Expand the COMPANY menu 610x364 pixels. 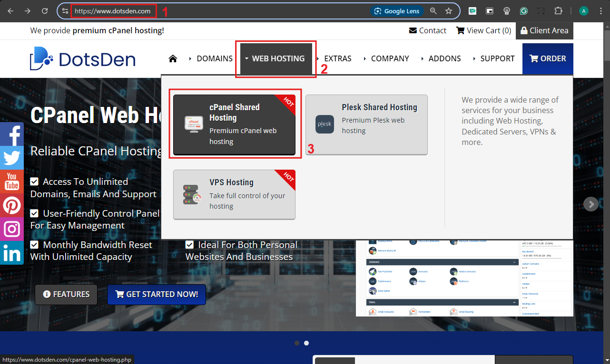click(x=386, y=58)
